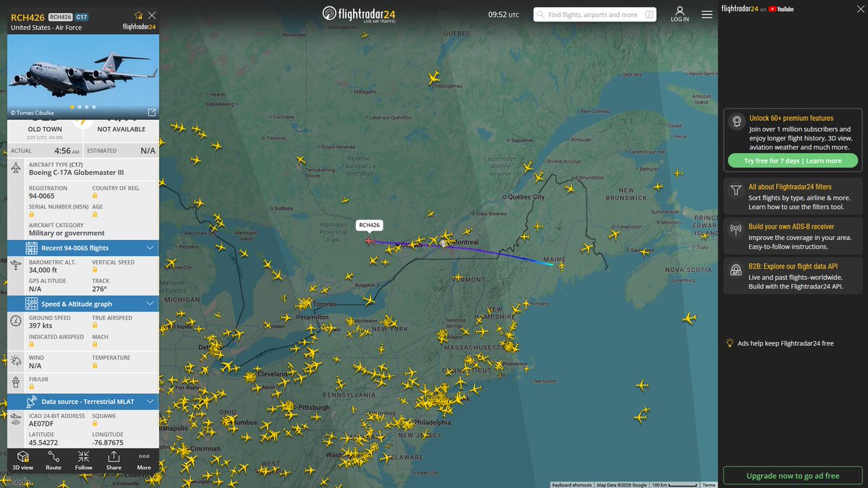868x488 pixels.
Task: Follow the RCH426 aircraft
Action: pyautogui.click(x=84, y=461)
